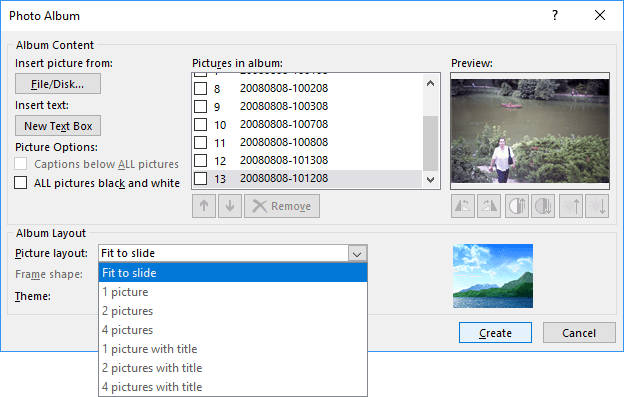Remove the selected picture from album
Viewport: 624px width, 397px height.
click(282, 206)
